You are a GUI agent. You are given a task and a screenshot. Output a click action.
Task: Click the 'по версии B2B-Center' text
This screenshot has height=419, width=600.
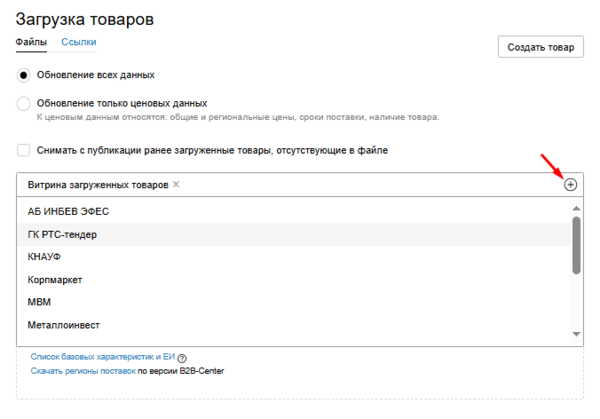181,371
